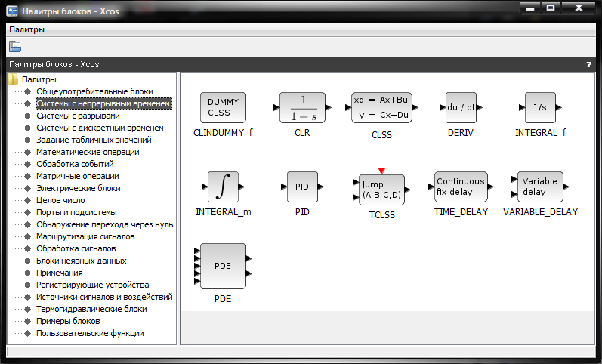Open Порты и подсистемы palette

76,212
